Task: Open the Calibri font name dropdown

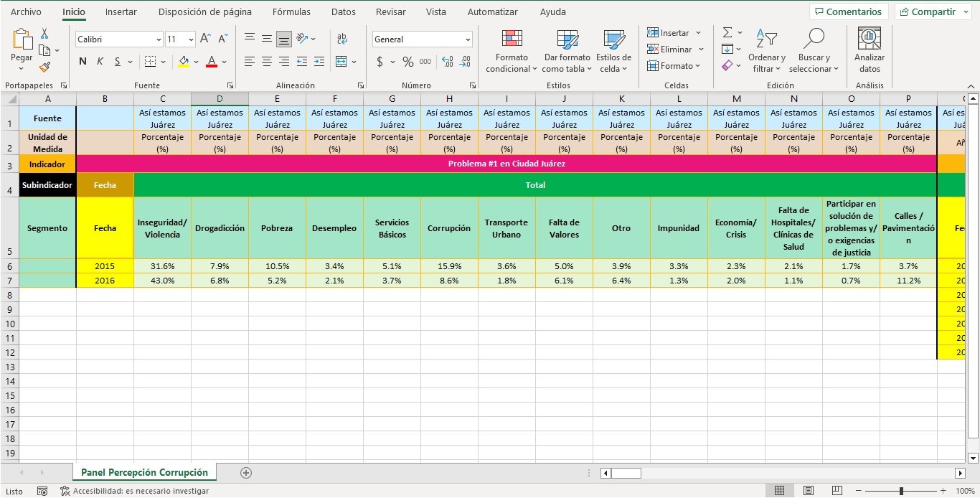Action: (x=159, y=39)
